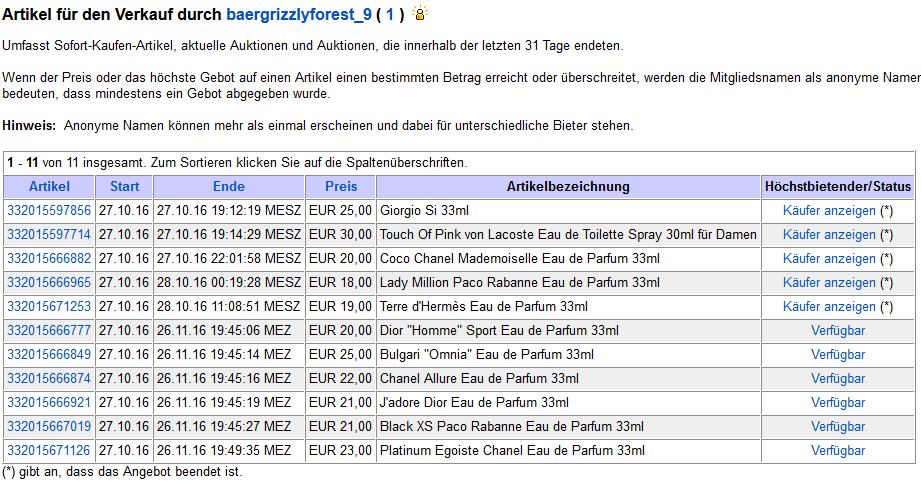Click Verfügbar for J'adore Dior
The height and width of the screenshot is (486, 921).
click(838, 403)
